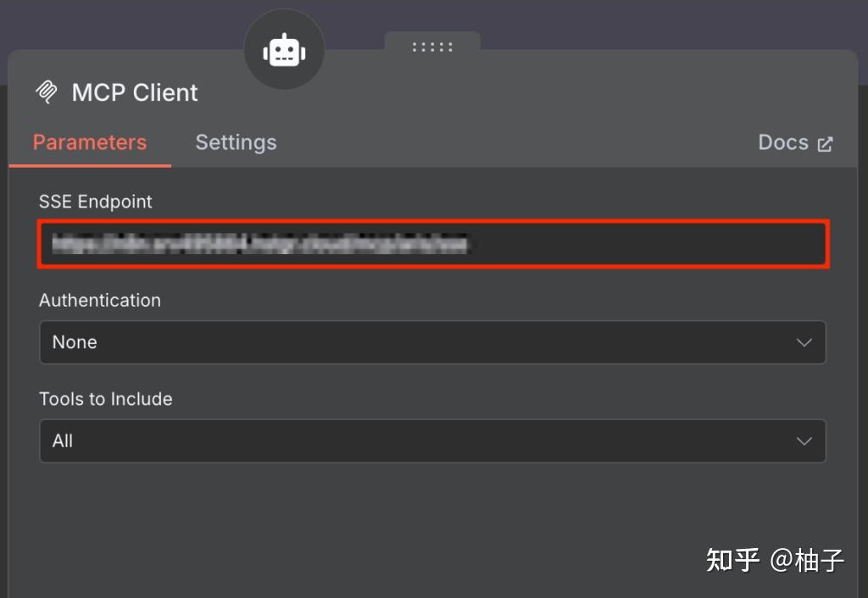Open the Docs link
This screenshot has height=598, width=868.
(783, 142)
